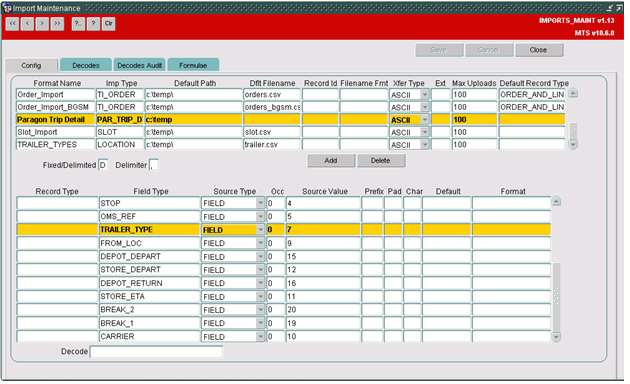
Task: Open Source Type dropdown for TRAILER_TYPE field
Action: 260,230
